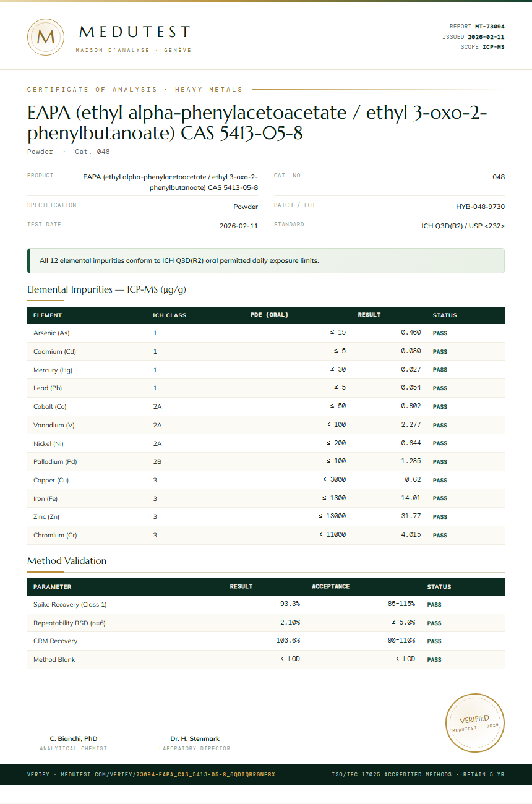532x804 pixels.
Task: Click PASS status in Chromium row
Action: tap(440, 536)
